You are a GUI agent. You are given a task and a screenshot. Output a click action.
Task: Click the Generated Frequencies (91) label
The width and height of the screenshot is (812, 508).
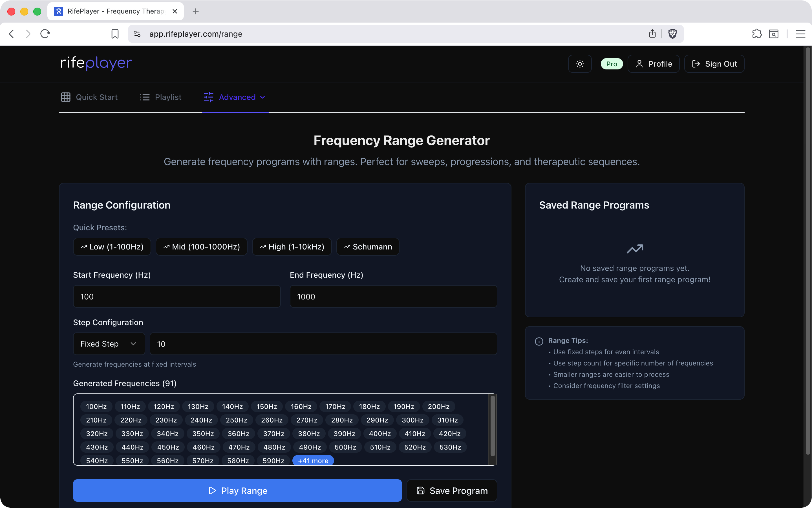(x=125, y=383)
